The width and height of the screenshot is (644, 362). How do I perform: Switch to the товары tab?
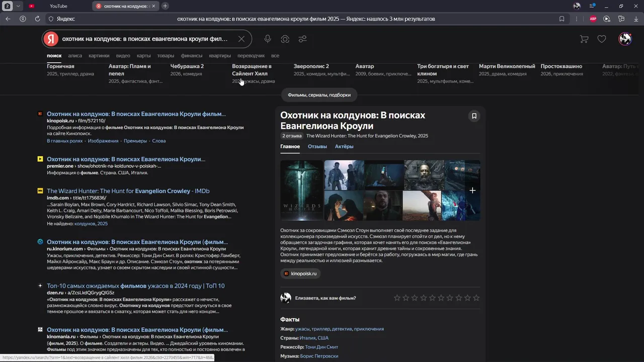click(x=166, y=56)
